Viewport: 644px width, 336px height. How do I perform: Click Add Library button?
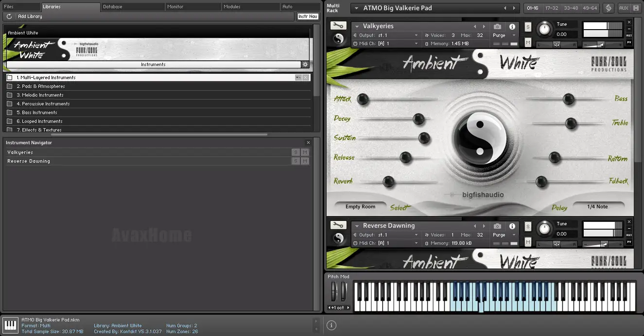pyautogui.click(x=30, y=17)
